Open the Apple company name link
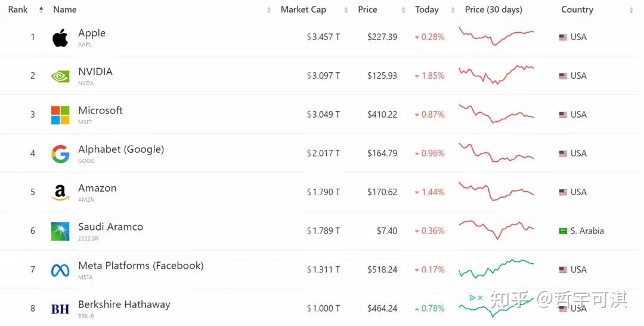The height and width of the screenshot is (326, 644). coord(92,33)
